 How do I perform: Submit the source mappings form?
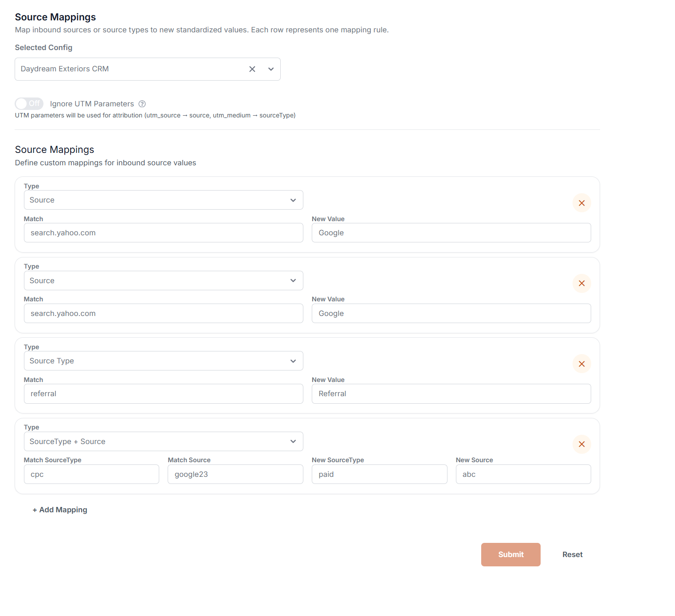pyautogui.click(x=510, y=554)
